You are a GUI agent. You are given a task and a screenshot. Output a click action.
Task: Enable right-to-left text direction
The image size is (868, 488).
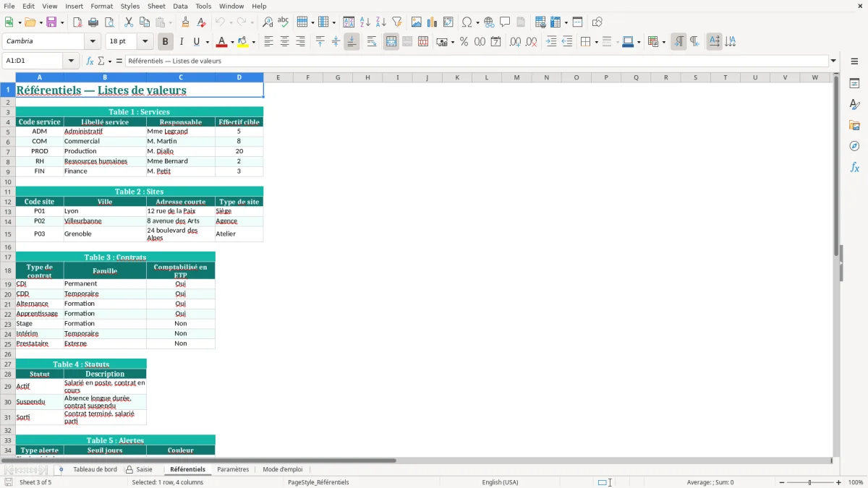point(694,42)
